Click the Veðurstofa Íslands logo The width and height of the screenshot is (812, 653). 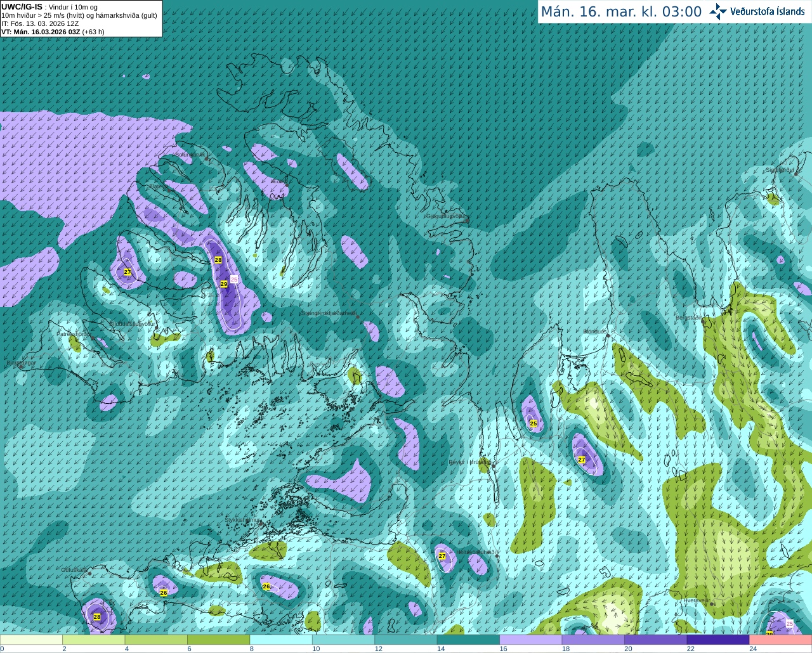pyautogui.click(x=757, y=11)
